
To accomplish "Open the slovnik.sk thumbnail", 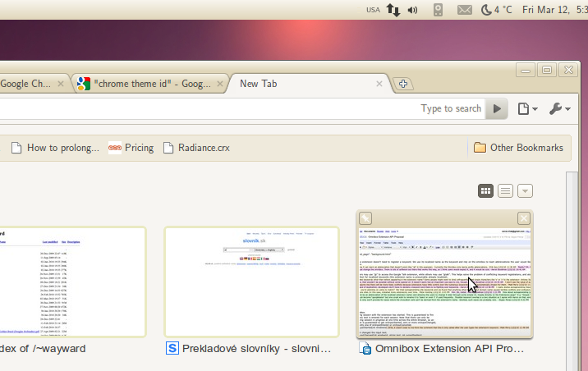I will (x=251, y=282).
